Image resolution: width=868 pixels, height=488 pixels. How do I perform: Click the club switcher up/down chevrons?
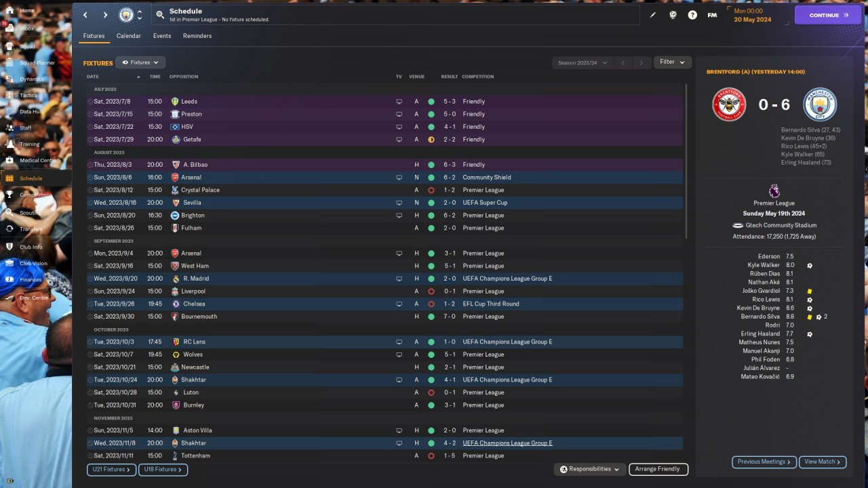tap(140, 15)
